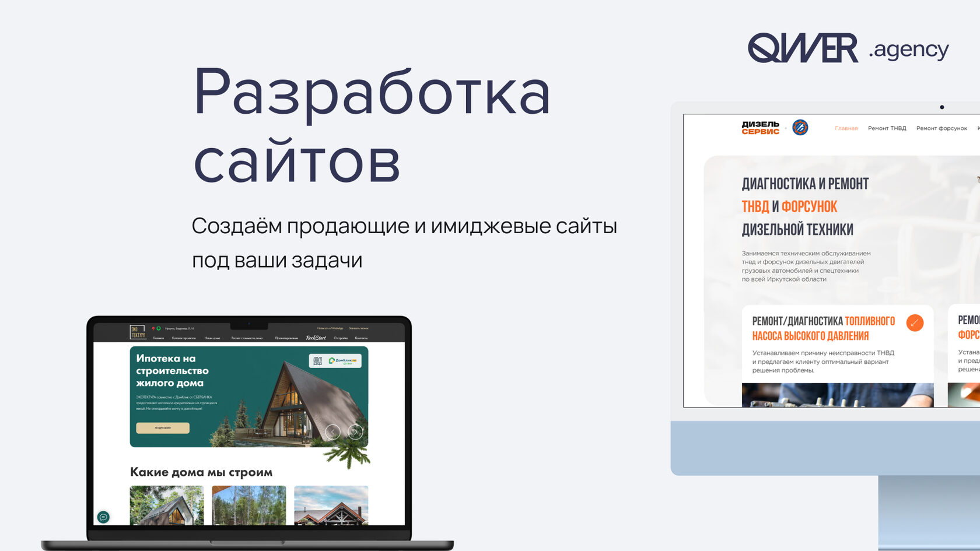The width and height of the screenshot is (980, 551).
Task: Open Проектирование in laptop site menu
Action: click(286, 338)
